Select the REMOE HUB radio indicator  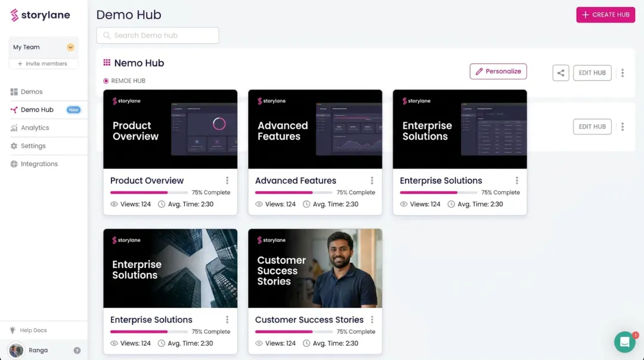pos(106,81)
